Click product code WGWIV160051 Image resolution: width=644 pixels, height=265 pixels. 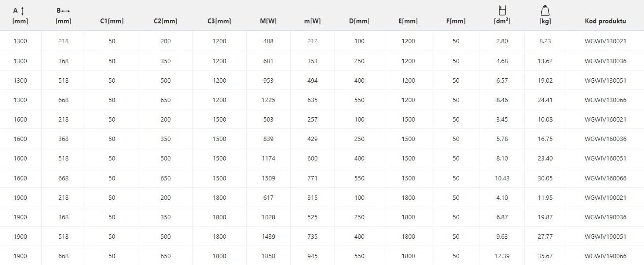click(605, 159)
